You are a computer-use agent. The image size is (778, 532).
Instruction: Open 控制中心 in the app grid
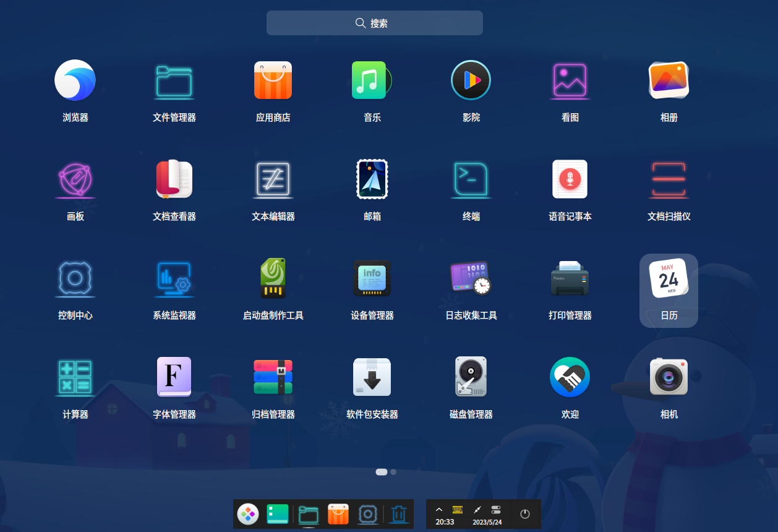[75, 278]
